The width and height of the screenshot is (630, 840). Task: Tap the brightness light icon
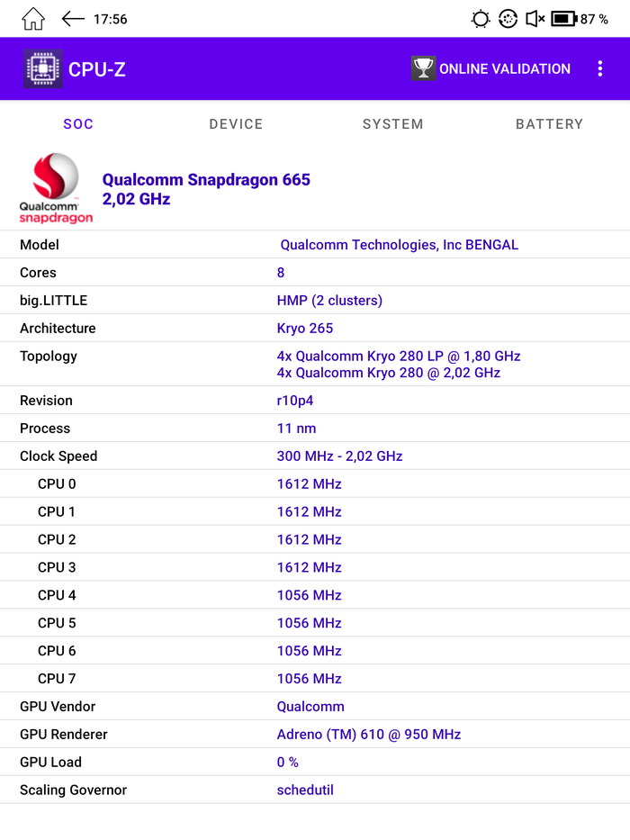coord(481,19)
